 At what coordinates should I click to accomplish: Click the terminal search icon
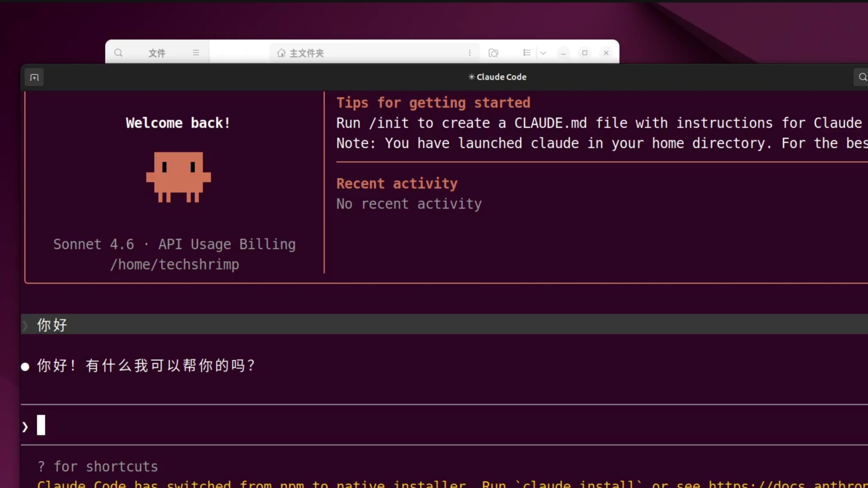[862, 77]
